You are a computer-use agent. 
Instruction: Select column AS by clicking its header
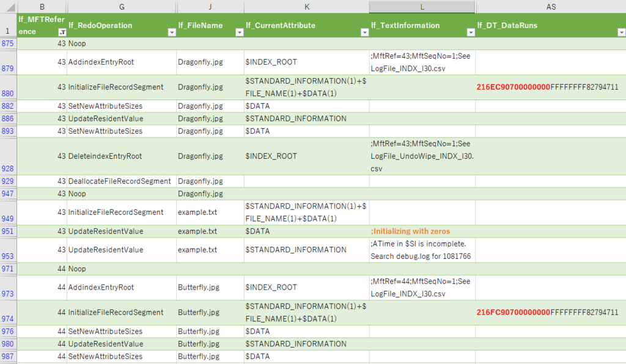(551, 7)
